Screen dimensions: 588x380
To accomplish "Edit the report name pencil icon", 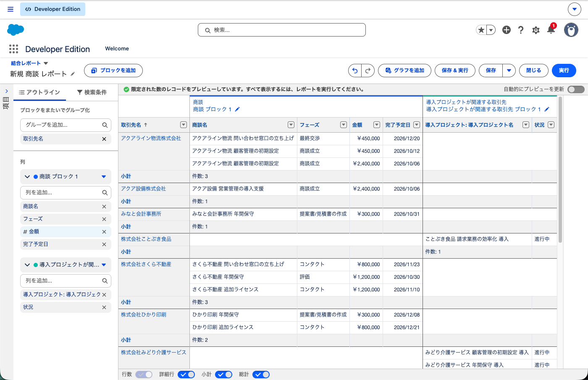I will click(73, 74).
